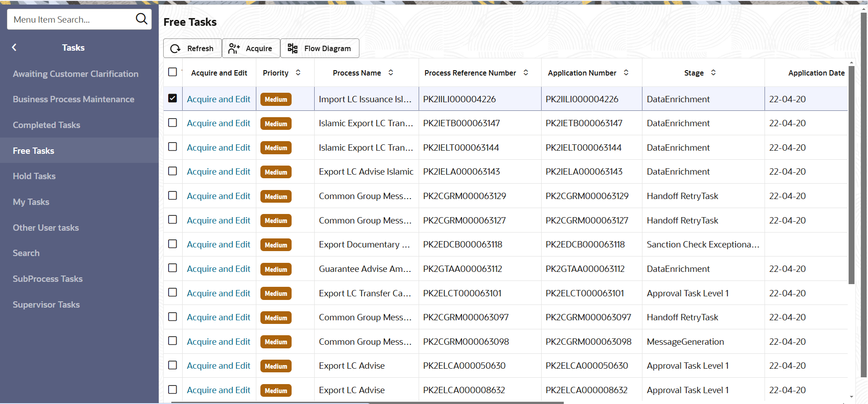The image size is (868, 404).
Task: Click Acquire and Edit for PK2ELCA000008632
Action: 218,390
